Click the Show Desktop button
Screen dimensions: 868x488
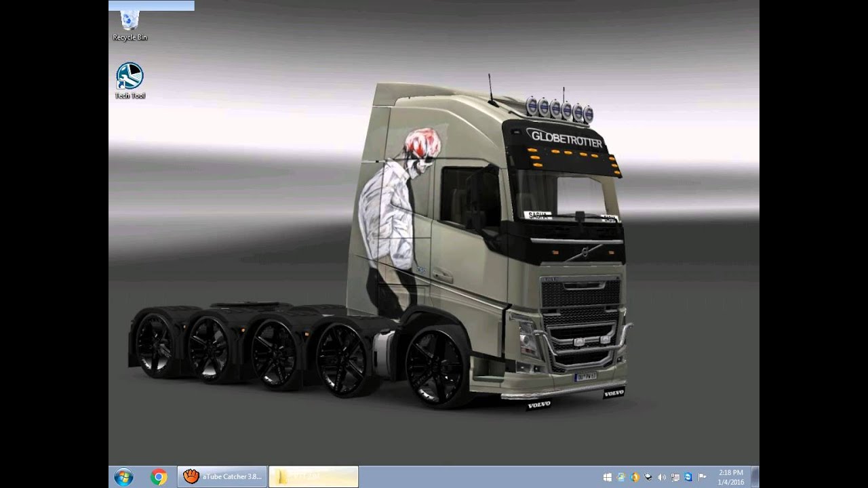[755, 477]
